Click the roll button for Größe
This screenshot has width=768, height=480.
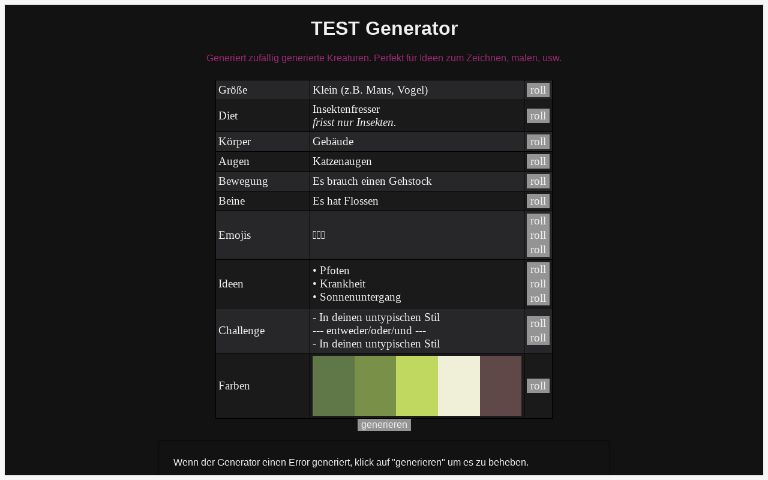tap(538, 90)
